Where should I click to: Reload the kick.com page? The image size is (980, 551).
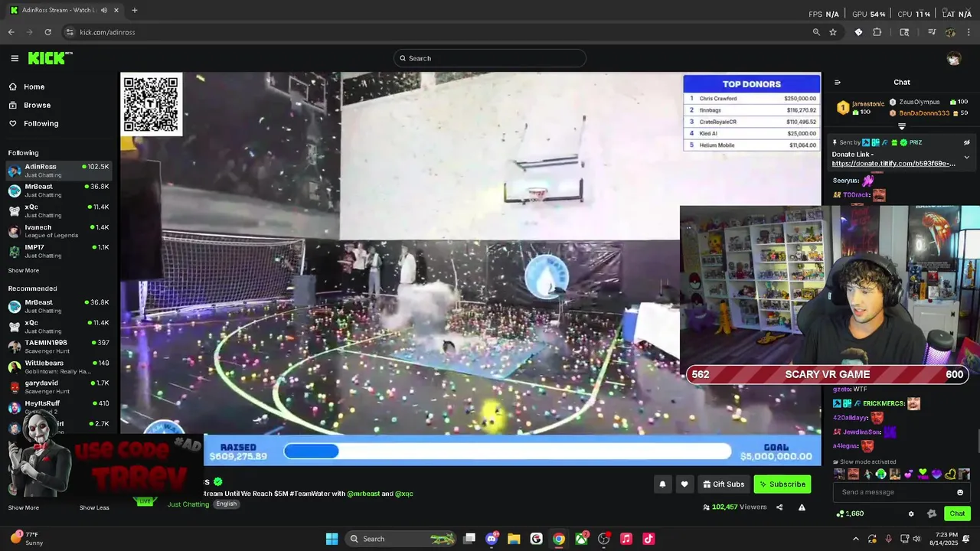[x=47, y=32]
